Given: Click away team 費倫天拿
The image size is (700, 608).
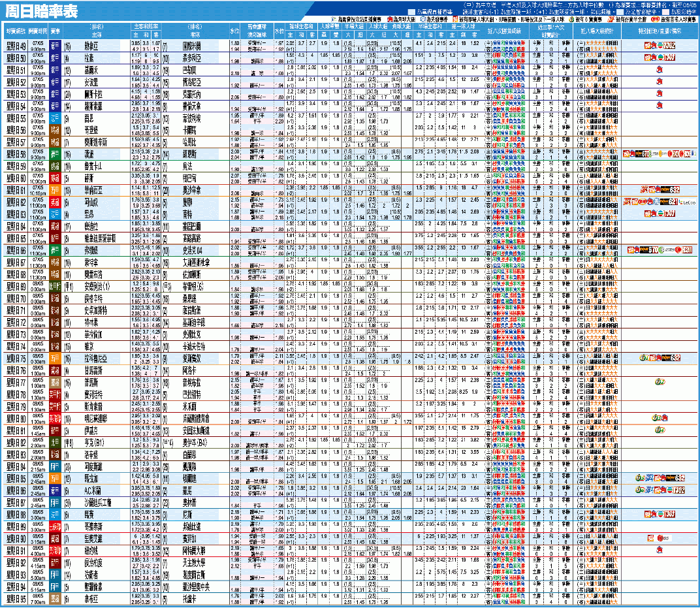Looking at the screenshot, I should tap(191, 106).
